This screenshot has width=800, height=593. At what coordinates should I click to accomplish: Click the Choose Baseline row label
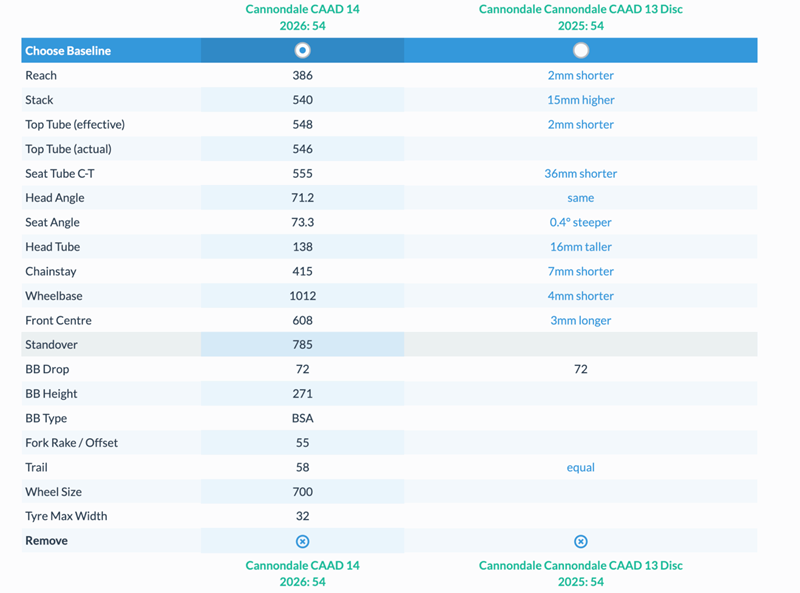click(68, 51)
